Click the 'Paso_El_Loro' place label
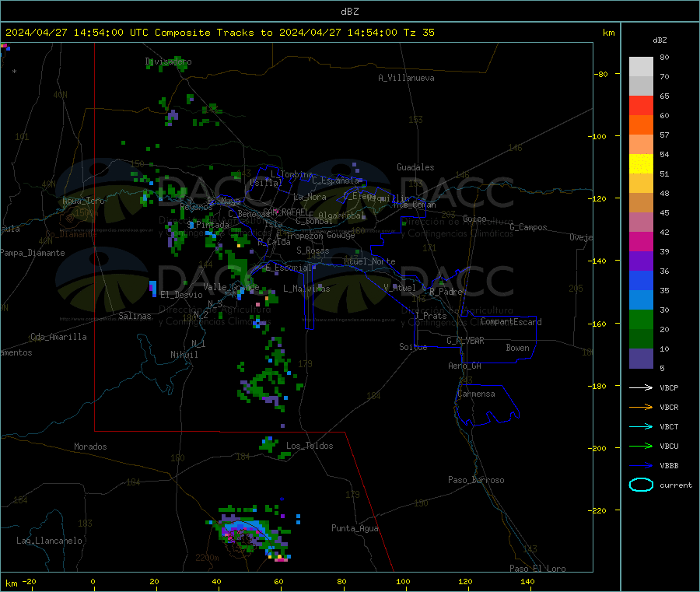This screenshot has width=700, height=592. click(537, 569)
